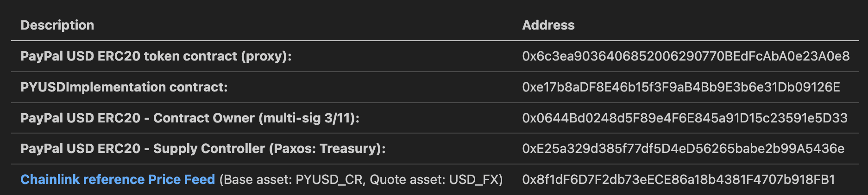Select the PYUSDImplementation address 0xe17b8aDF…
Image resolution: width=868 pixels, height=195 pixels.
tap(681, 87)
